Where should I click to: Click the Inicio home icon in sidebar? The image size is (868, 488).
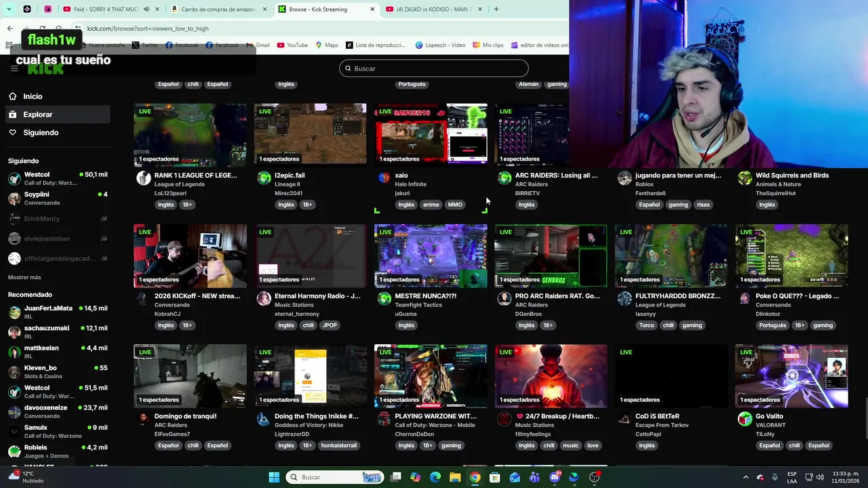coord(13,96)
